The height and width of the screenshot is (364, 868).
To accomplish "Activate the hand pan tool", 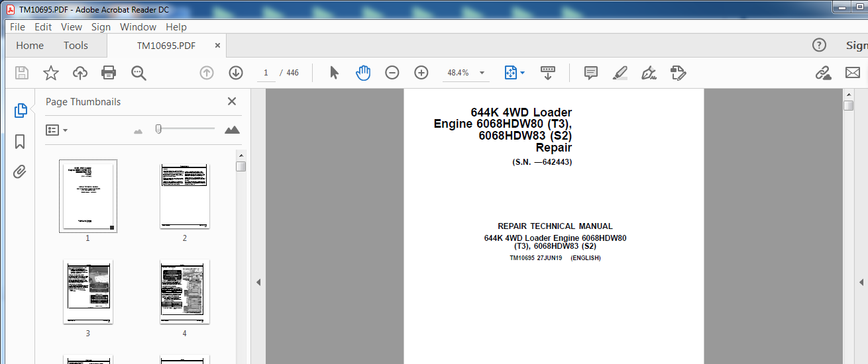I will (363, 73).
